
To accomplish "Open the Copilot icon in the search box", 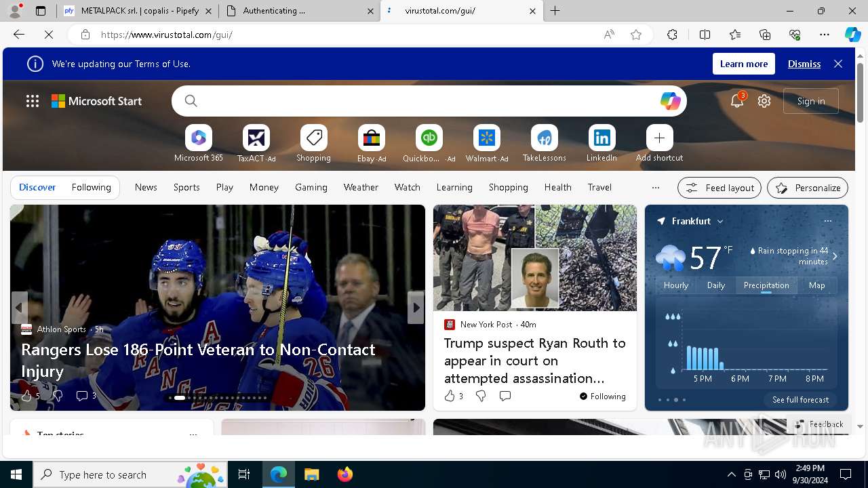I will (670, 101).
